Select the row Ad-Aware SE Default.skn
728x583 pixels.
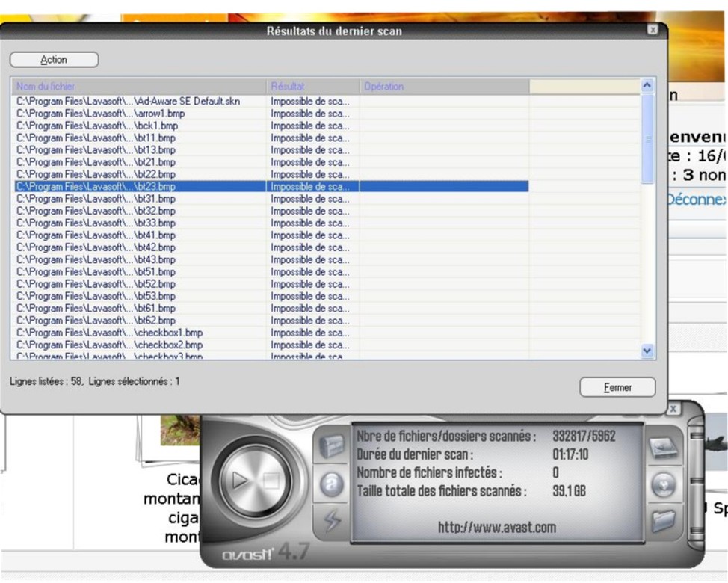[271, 101]
